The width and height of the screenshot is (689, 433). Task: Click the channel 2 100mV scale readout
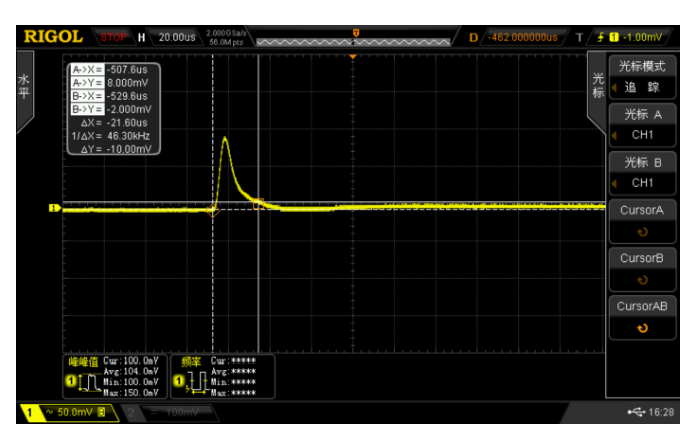pyautogui.click(x=182, y=412)
